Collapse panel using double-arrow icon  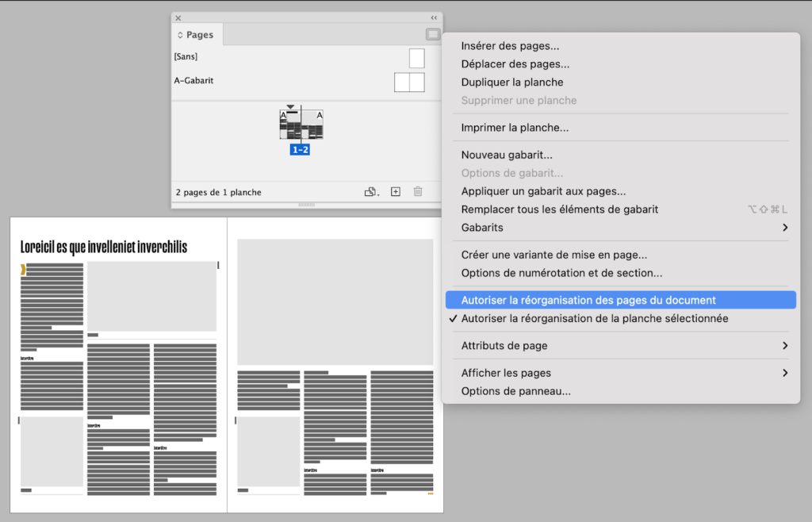[x=434, y=17]
